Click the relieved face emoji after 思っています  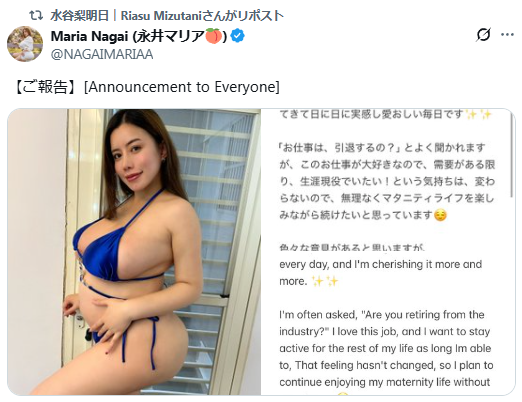click(x=440, y=215)
